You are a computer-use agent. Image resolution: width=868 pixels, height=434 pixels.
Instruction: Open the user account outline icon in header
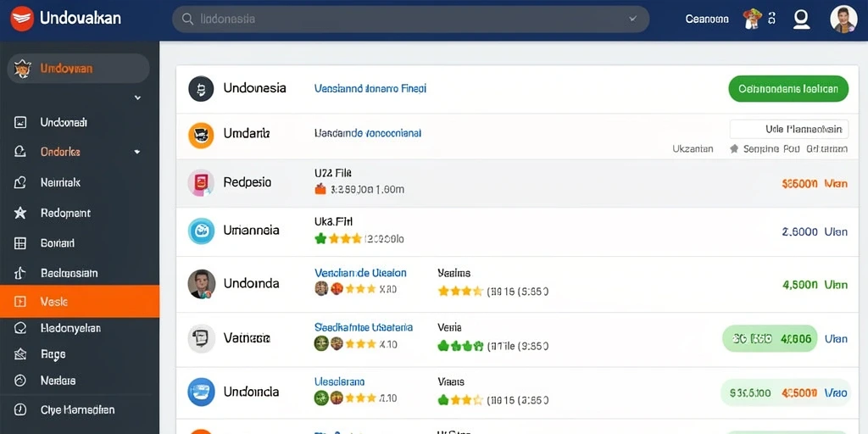pos(801,19)
